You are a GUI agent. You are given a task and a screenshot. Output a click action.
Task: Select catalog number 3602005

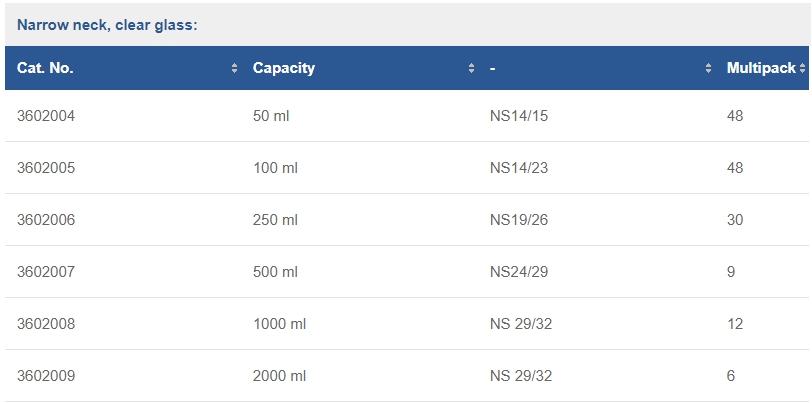tap(46, 168)
